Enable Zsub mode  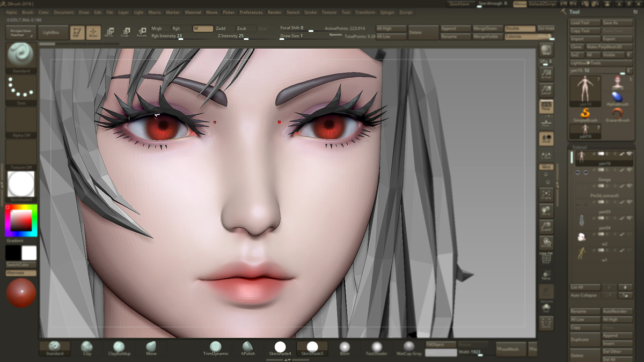(245, 28)
